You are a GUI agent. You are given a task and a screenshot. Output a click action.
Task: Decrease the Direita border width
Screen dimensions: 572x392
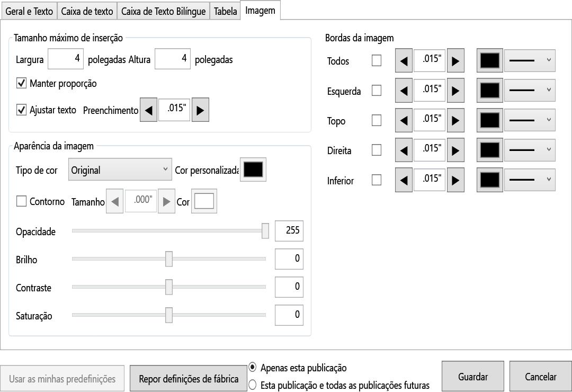pos(404,150)
